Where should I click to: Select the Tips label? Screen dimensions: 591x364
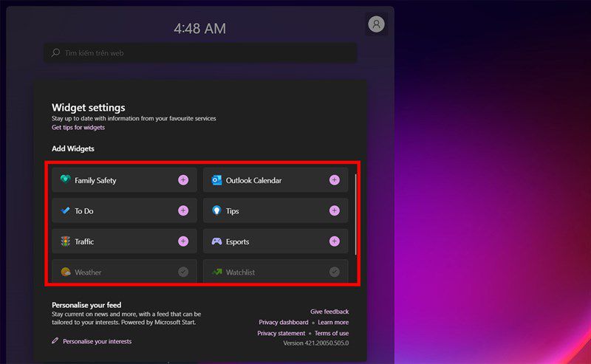tap(233, 211)
